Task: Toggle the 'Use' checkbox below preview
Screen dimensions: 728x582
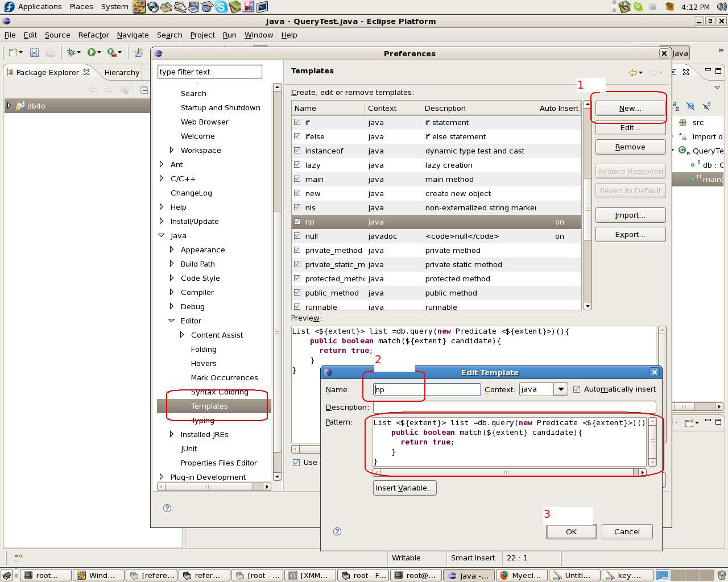Action: (296, 462)
